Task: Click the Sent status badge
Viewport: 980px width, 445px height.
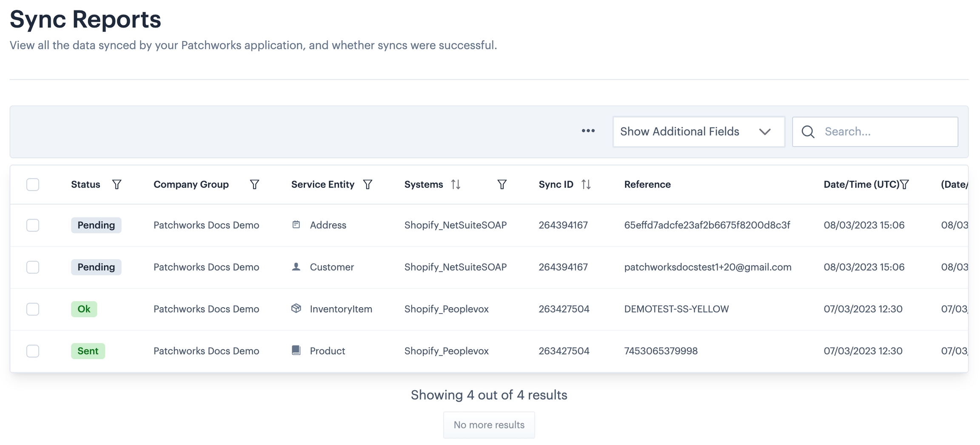Action: point(88,351)
